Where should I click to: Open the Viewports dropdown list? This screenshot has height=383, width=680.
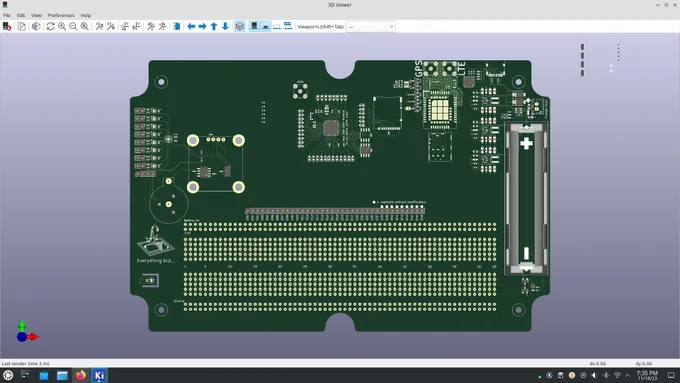point(371,26)
